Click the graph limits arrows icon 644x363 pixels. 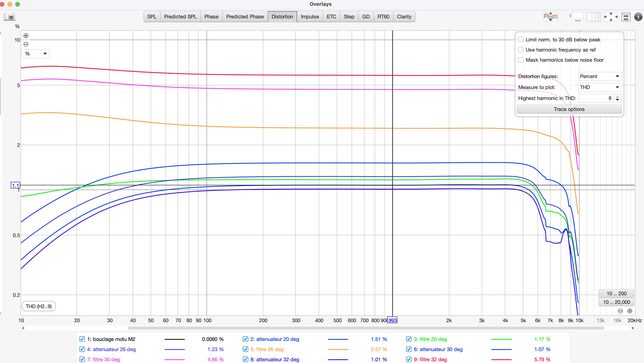611,17
